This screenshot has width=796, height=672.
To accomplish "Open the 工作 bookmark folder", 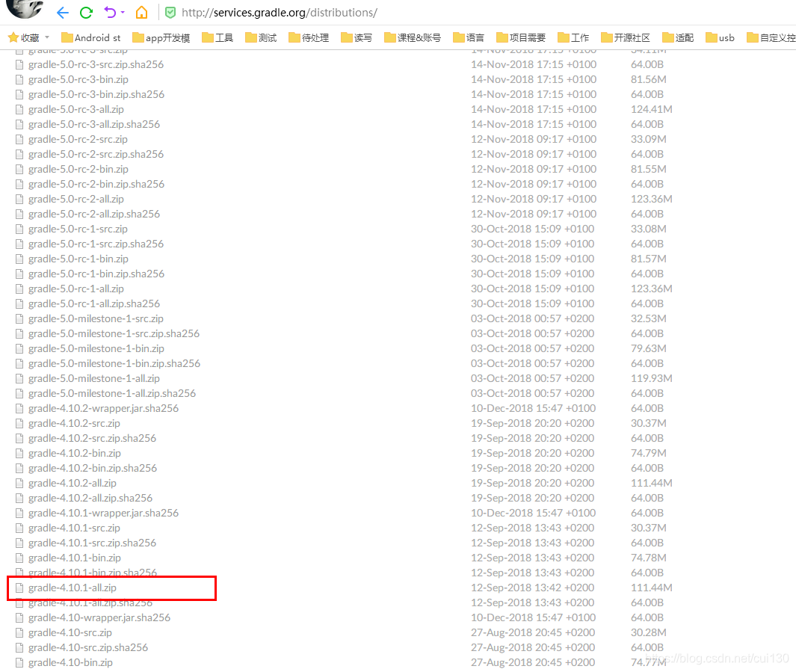I will [573, 37].
